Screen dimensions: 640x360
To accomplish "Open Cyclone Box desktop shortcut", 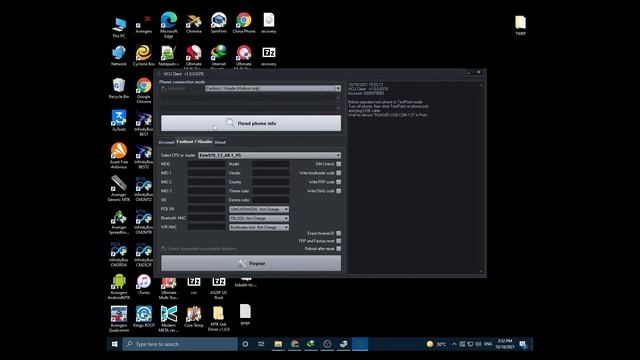I will 144,56.
